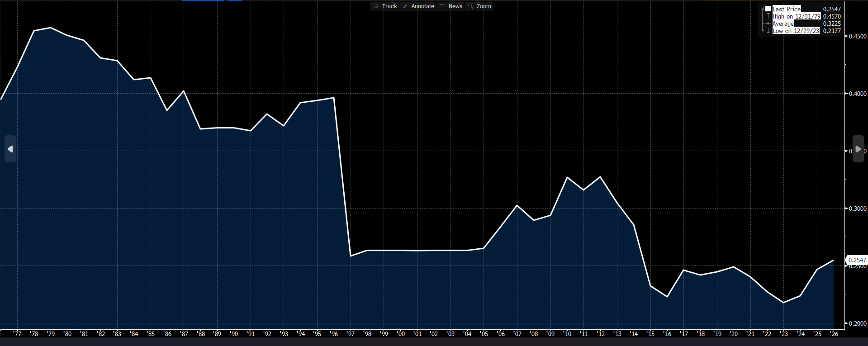Viewport: 868px width, 346px height.
Task: Select the Average legend entry
Action: (x=783, y=24)
